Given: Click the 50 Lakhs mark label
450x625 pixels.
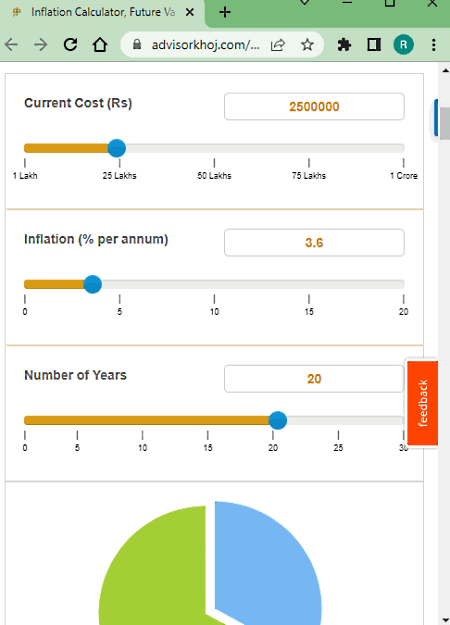Looking at the screenshot, I should click(x=214, y=176).
